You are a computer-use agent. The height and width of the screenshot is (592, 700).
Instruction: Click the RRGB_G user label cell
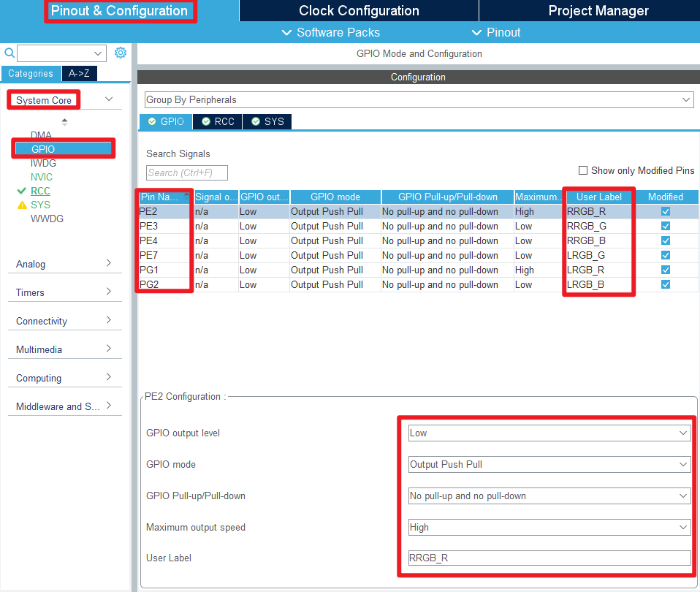[598, 227]
